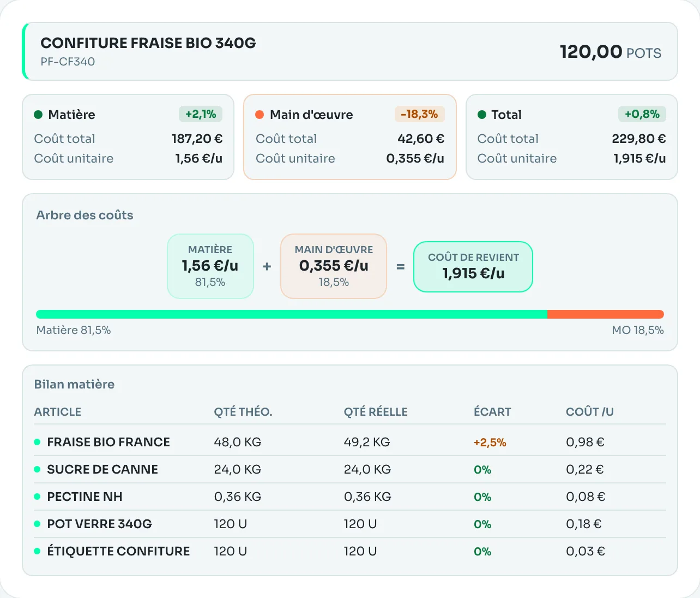Viewport: 700px width, 598px height.
Task: Open the MATIÈRE 1,56 €/u cost node
Action: [210, 266]
